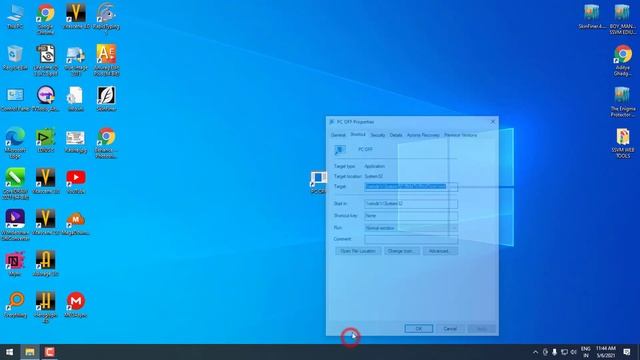Select the Recycle Bin icon
The width and height of the screenshot is (640, 360).
pos(15,58)
